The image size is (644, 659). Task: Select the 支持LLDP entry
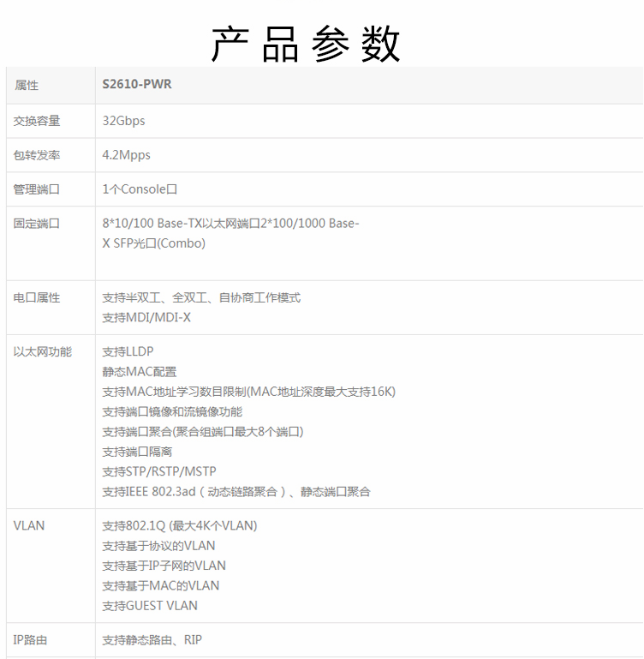pyautogui.click(x=128, y=352)
